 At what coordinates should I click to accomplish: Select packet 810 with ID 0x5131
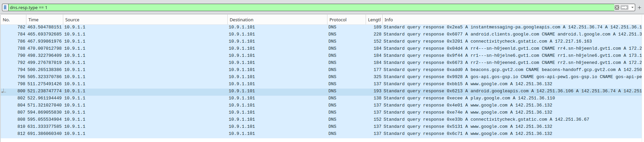(x=321, y=126)
